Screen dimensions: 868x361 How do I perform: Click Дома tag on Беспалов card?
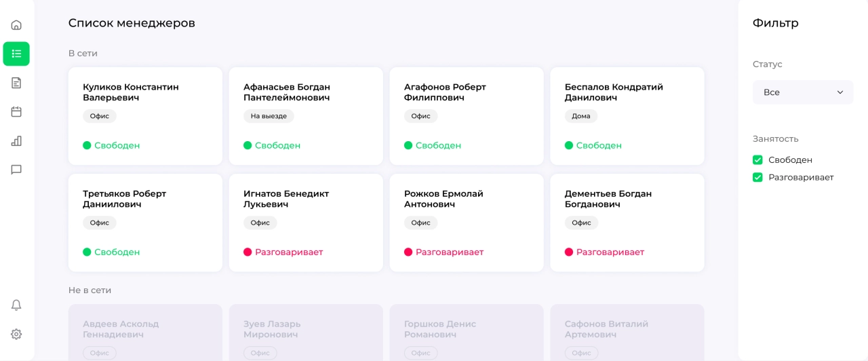[580, 116]
